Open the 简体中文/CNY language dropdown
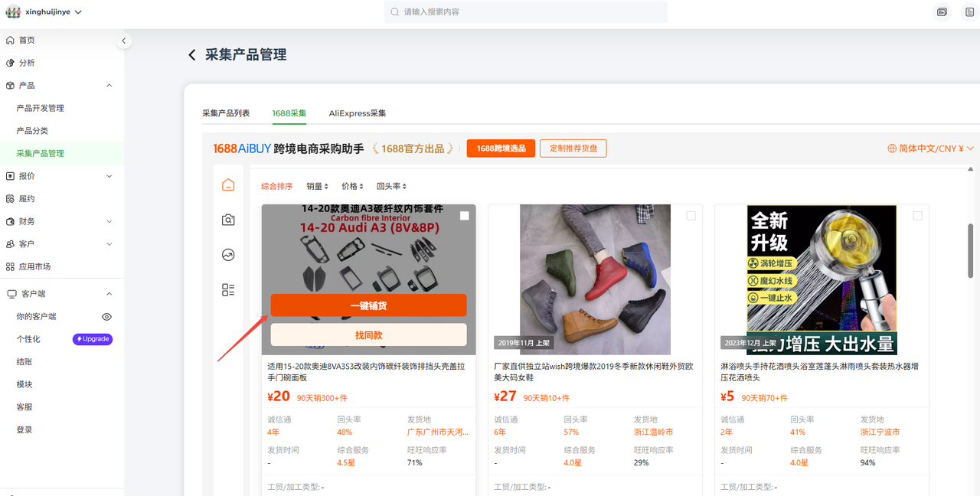 point(931,148)
